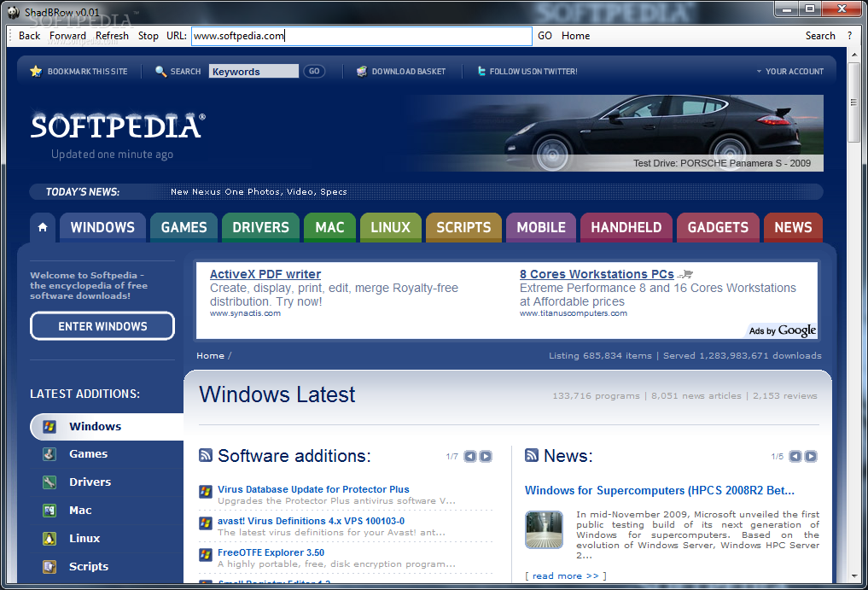Open the WINDOWS category tab
868x590 pixels.
click(x=102, y=227)
